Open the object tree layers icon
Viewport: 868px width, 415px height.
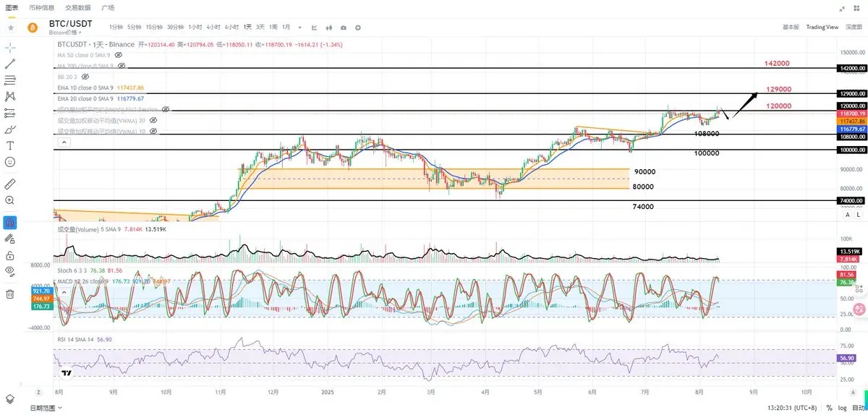click(x=10, y=398)
